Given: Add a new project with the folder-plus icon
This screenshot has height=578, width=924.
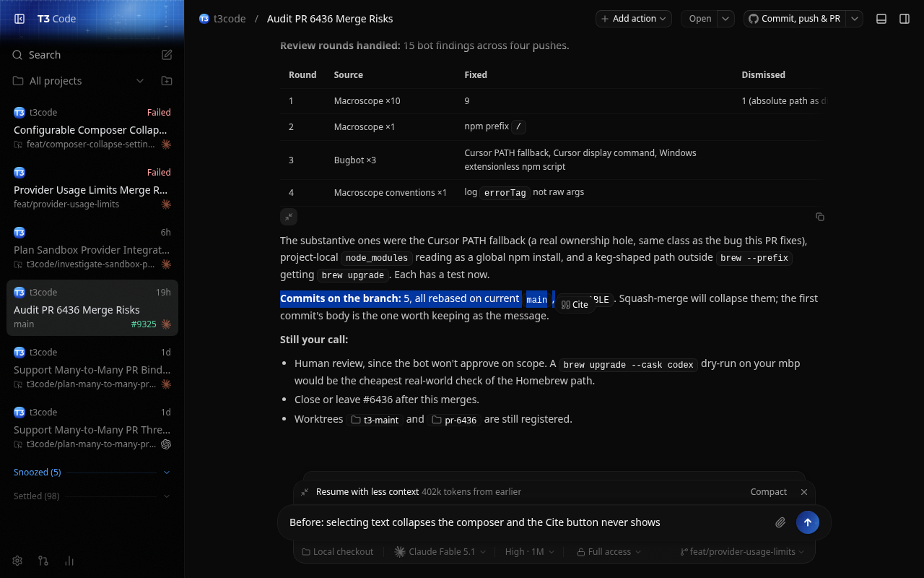Looking at the screenshot, I should click(167, 81).
